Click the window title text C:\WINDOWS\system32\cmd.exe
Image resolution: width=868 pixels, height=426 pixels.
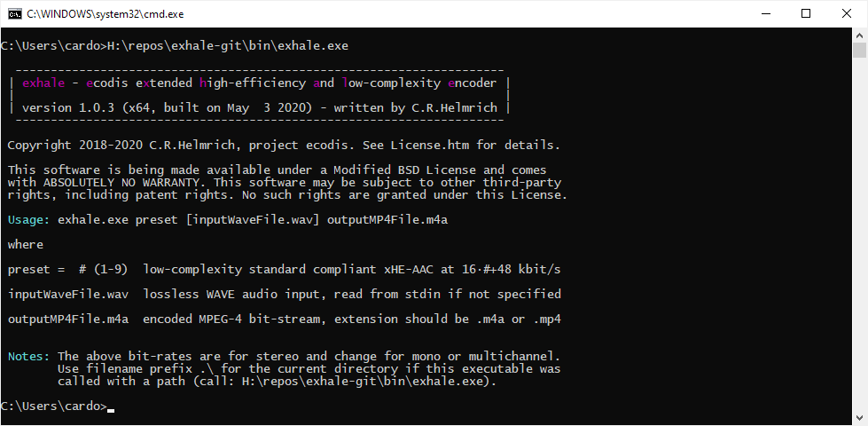coord(106,14)
